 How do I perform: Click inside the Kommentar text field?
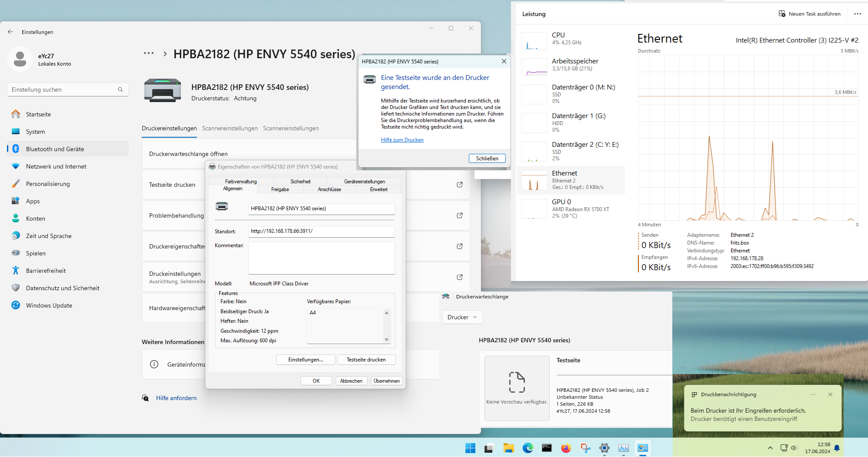click(321, 258)
